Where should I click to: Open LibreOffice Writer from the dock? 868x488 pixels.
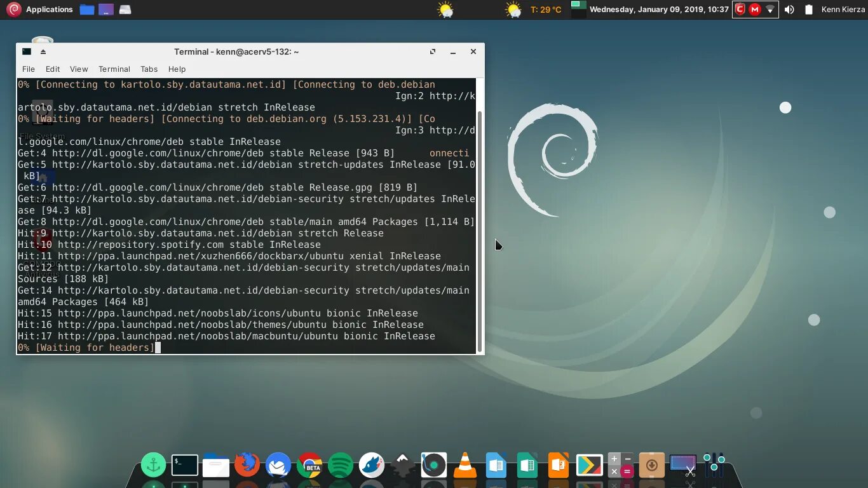[496, 465]
